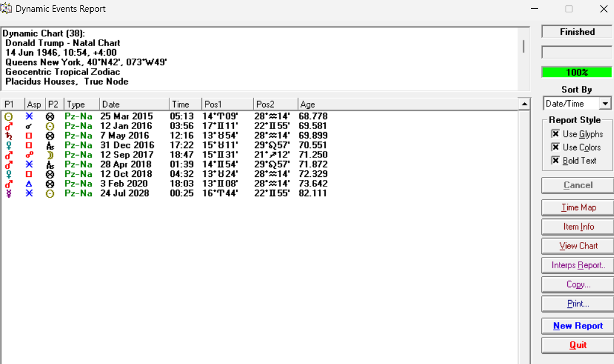Viewport: 614px width, 364px height.
Task: Click the Part of Fortune glyph in the 25 Mar 2015 row
Action: coord(50,117)
